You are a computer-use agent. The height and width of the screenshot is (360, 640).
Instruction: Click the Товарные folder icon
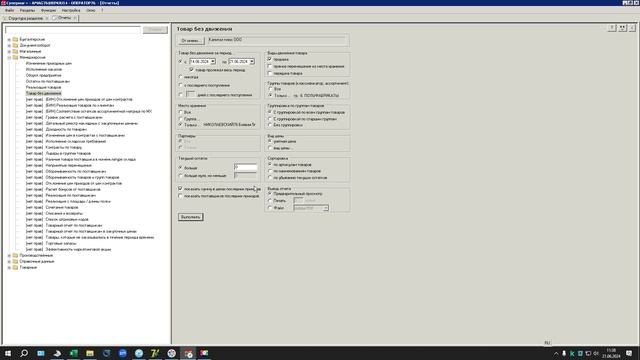[x=16, y=267]
